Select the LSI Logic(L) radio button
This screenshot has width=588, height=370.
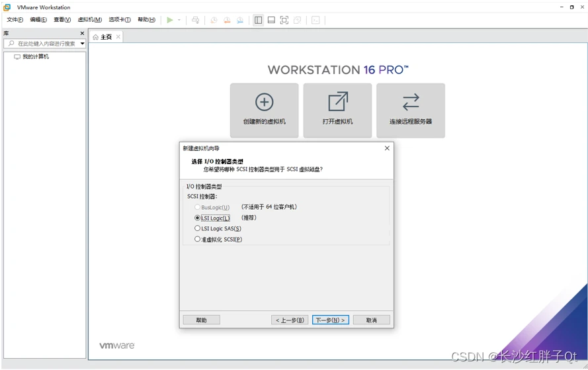click(x=197, y=218)
